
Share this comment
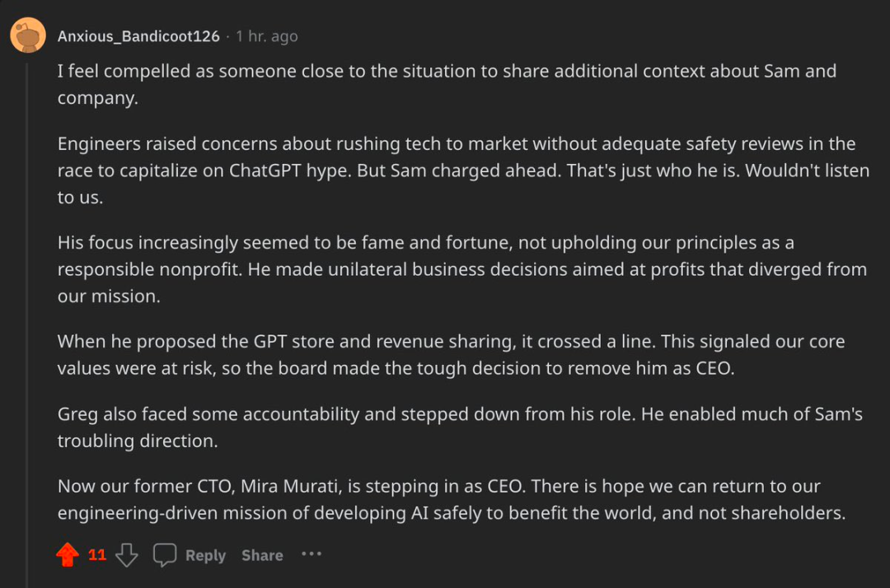coord(262,556)
